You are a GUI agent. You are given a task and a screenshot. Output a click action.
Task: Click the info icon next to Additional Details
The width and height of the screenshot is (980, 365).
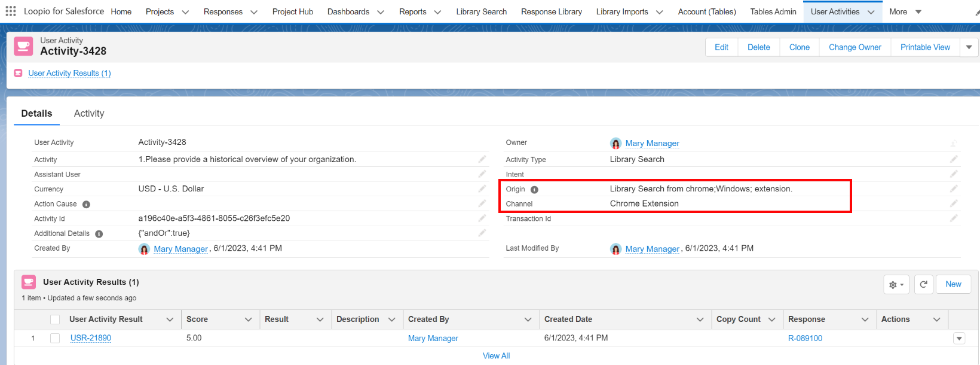coord(99,234)
